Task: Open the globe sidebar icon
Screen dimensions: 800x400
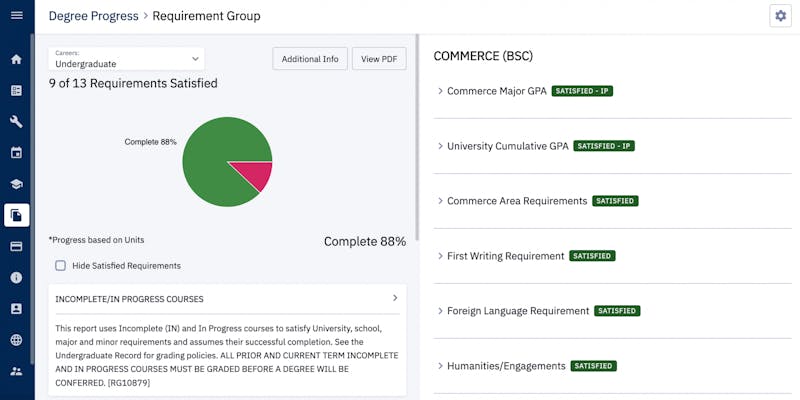Action: [16, 339]
